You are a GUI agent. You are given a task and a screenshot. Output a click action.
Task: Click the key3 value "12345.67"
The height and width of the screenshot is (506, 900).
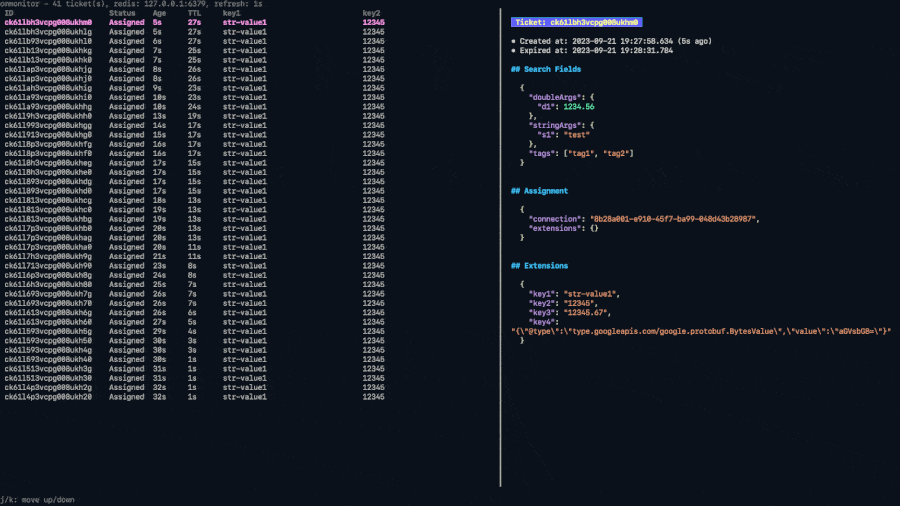584,313
